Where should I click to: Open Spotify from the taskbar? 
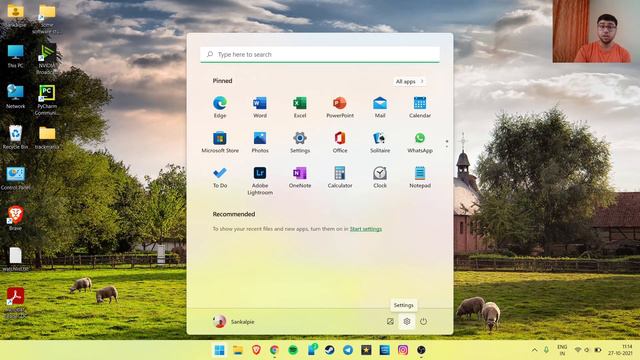[293, 350]
